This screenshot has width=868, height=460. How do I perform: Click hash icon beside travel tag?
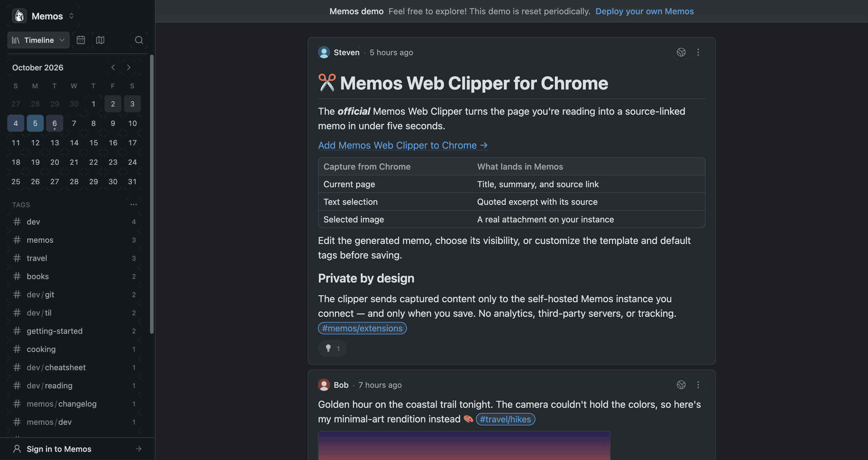[x=17, y=258]
